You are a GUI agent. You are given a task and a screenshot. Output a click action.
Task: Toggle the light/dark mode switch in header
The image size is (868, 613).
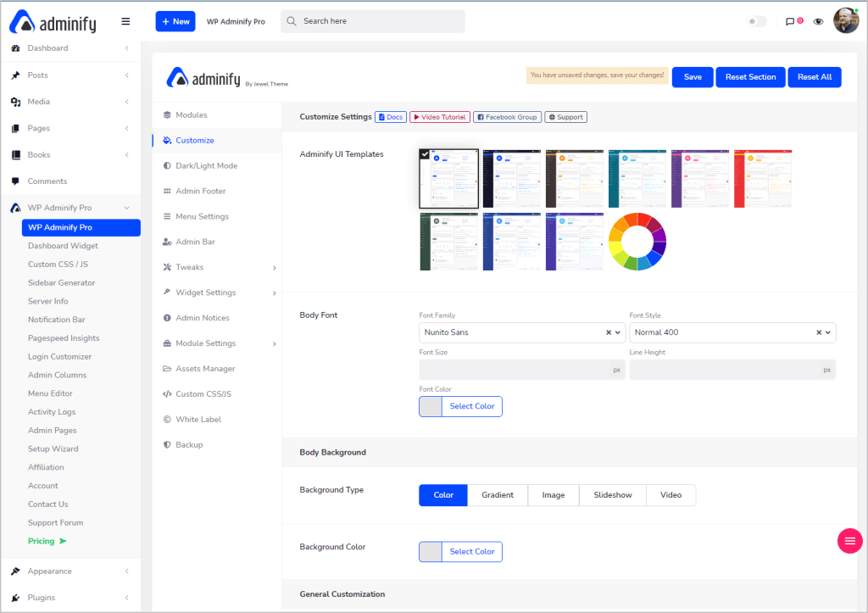[x=757, y=21]
